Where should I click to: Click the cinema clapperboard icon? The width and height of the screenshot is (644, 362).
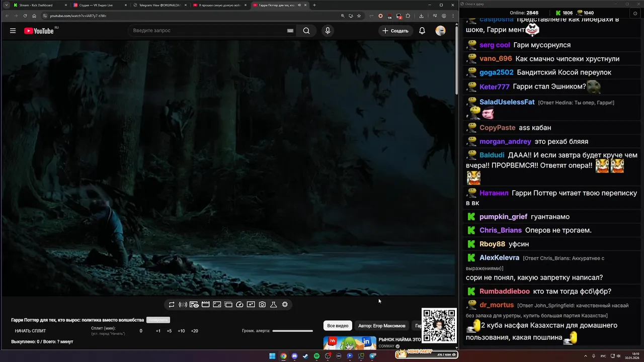coord(205,305)
